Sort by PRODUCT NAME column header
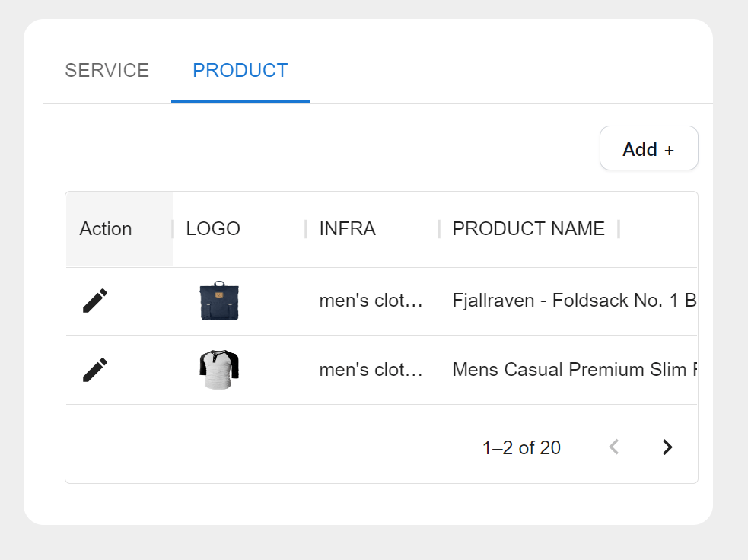The height and width of the screenshot is (560, 748). 528,229
